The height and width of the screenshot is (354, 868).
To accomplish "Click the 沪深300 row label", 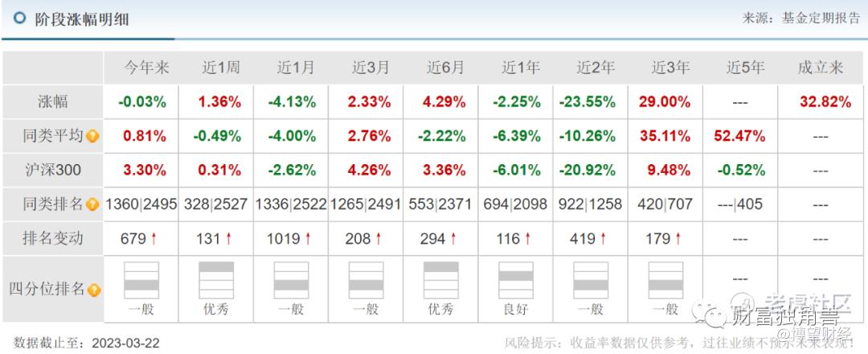I will tap(53, 171).
